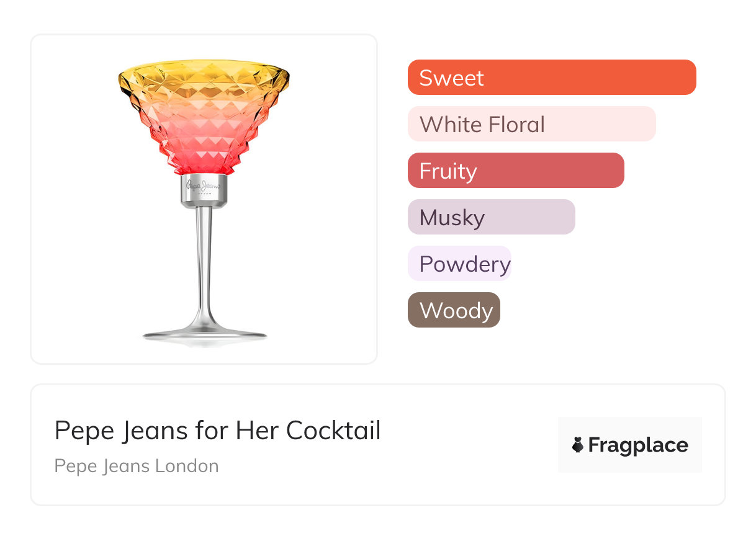This screenshot has width=756, height=536.
Task: Click the silver base of the bottle
Action: (x=204, y=335)
